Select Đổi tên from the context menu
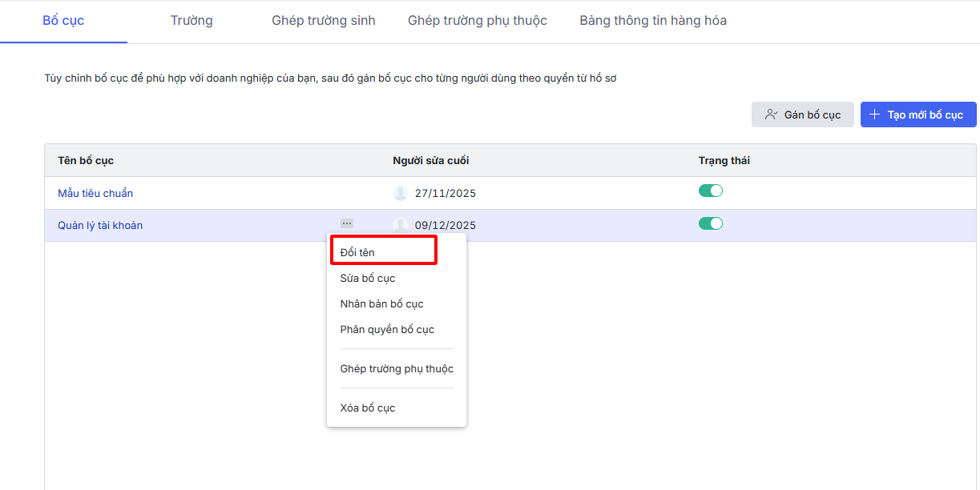 click(x=357, y=252)
